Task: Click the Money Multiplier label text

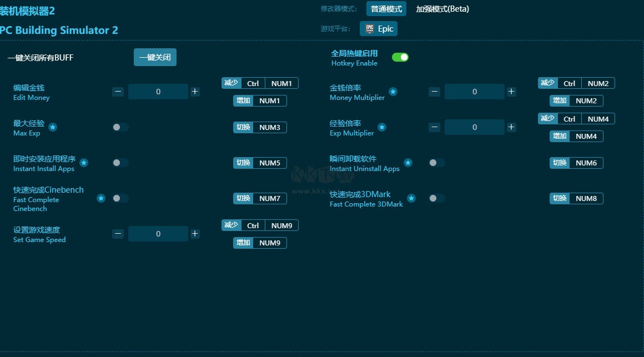Action: click(358, 98)
